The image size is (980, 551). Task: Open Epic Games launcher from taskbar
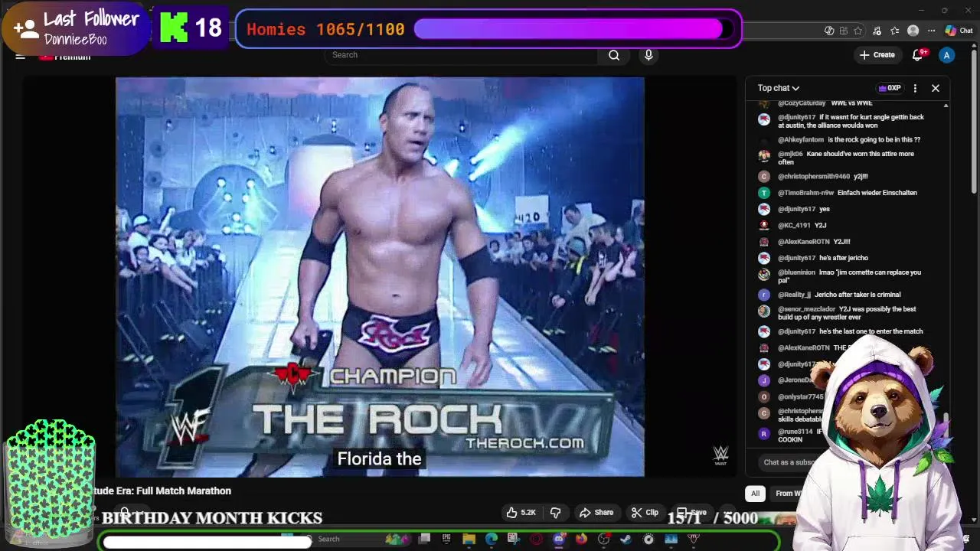446,539
